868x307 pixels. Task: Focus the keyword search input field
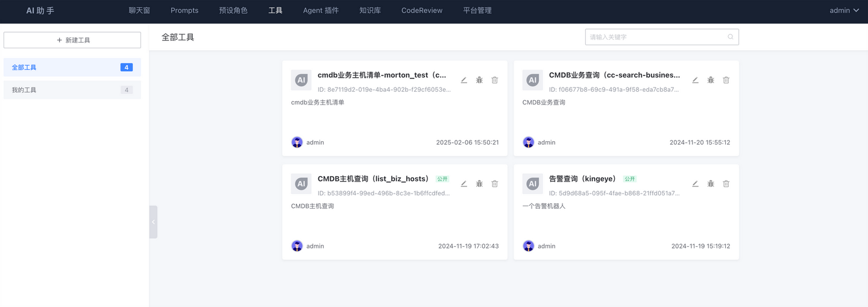click(x=662, y=37)
